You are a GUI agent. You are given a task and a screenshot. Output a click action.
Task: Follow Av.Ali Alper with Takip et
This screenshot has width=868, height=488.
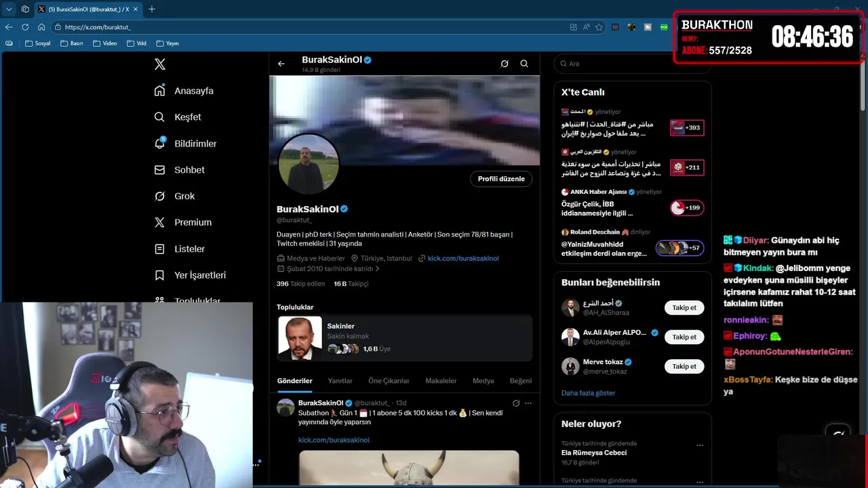click(x=684, y=337)
